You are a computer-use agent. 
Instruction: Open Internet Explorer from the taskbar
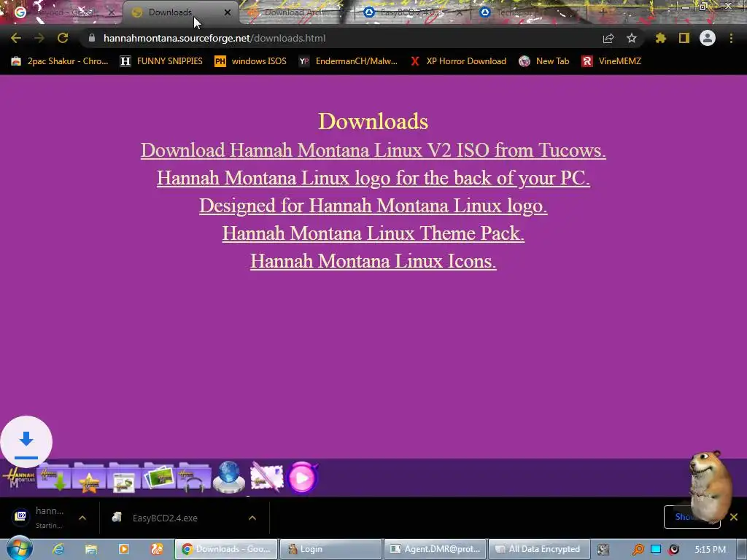coord(58,549)
